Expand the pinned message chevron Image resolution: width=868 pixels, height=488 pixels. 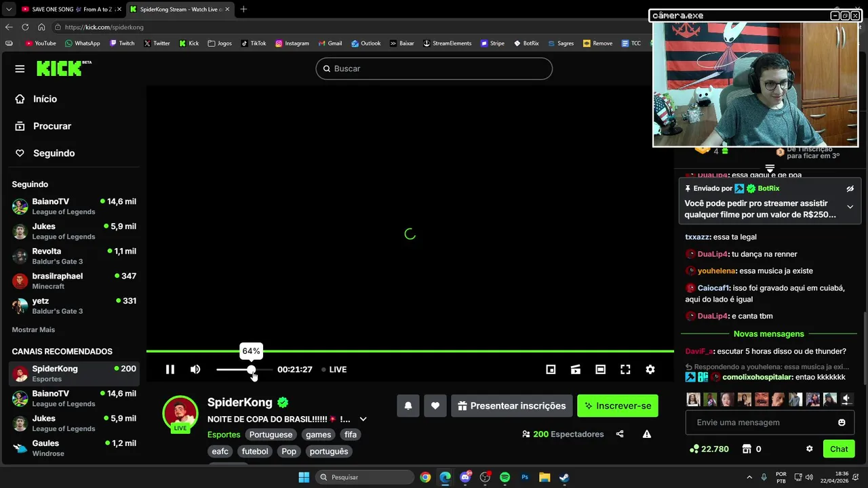coord(850,207)
